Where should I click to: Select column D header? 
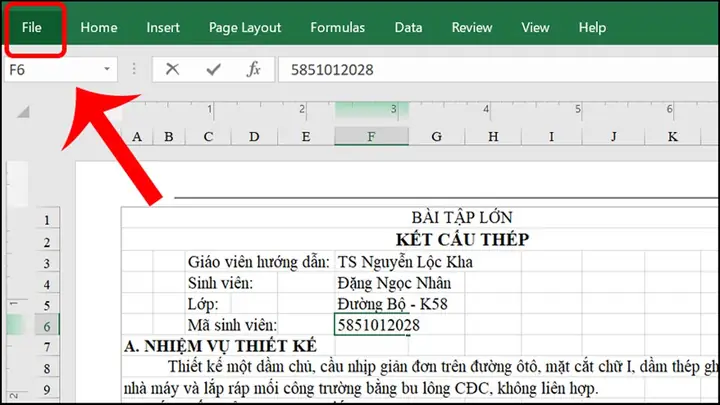click(x=254, y=136)
